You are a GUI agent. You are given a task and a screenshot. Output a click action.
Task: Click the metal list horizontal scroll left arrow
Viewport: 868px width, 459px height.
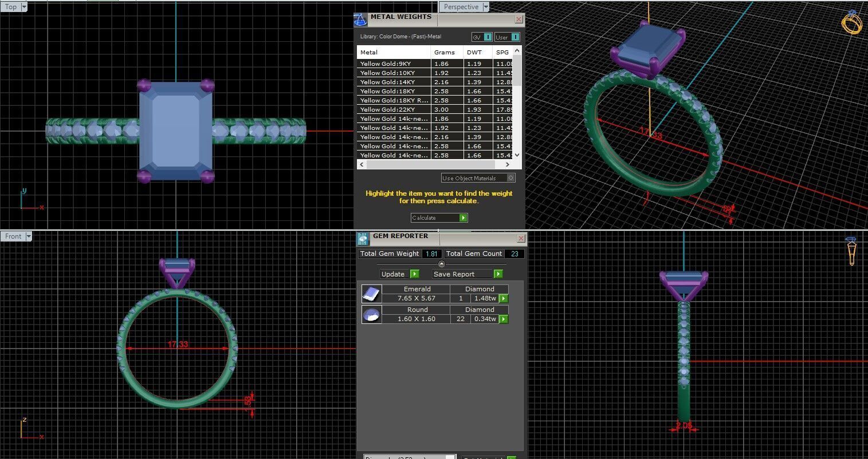[361, 165]
